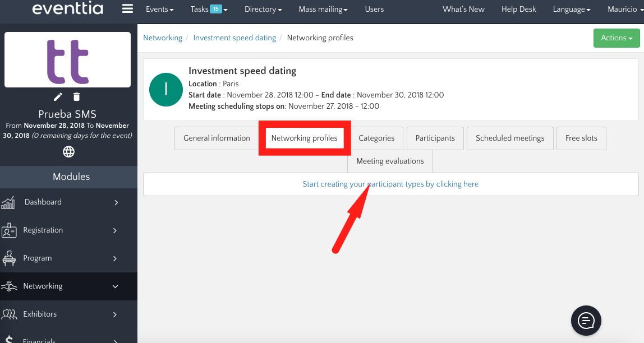Image resolution: width=644 pixels, height=343 pixels.
Task: Click the Exhibitors people icon
Action: coord(8,314)
